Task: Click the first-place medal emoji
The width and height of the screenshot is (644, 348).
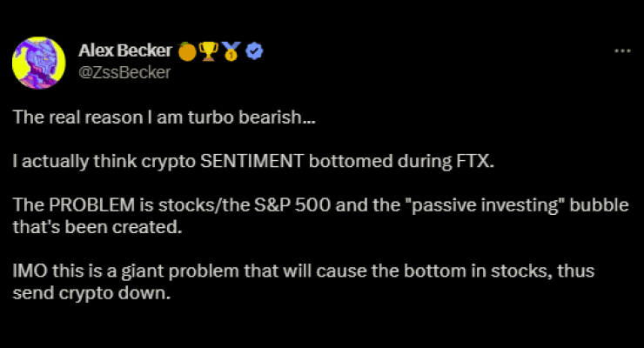Action: [x=231, y=51]
